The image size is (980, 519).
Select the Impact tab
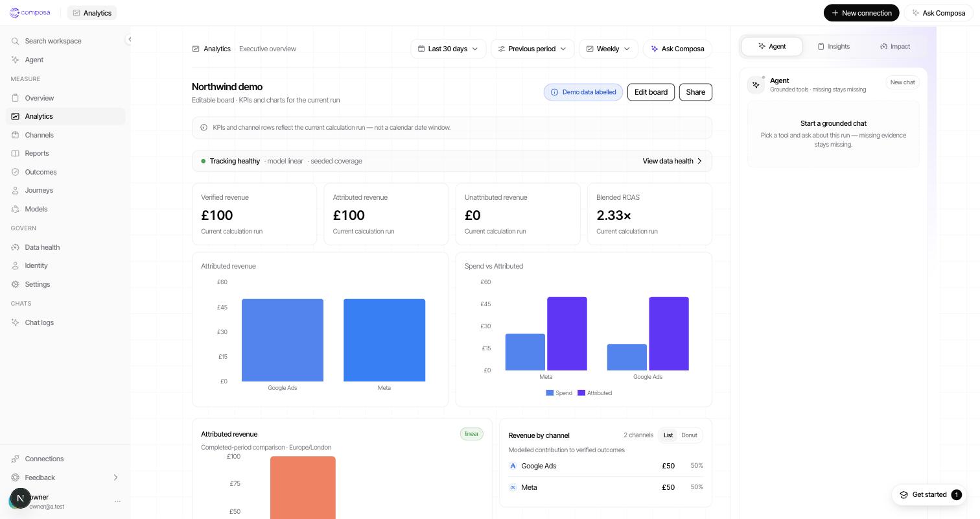(895, 47)
